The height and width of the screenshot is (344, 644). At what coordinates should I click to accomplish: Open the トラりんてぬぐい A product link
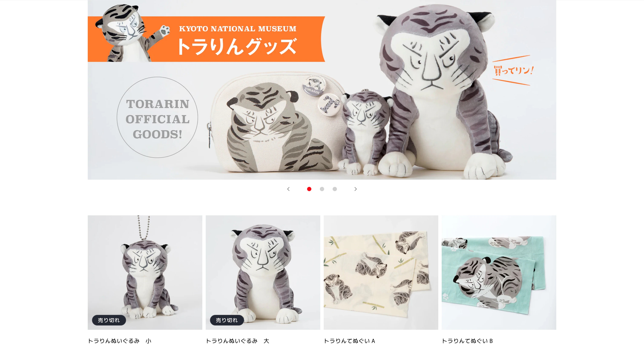click(x=349, y=341)
